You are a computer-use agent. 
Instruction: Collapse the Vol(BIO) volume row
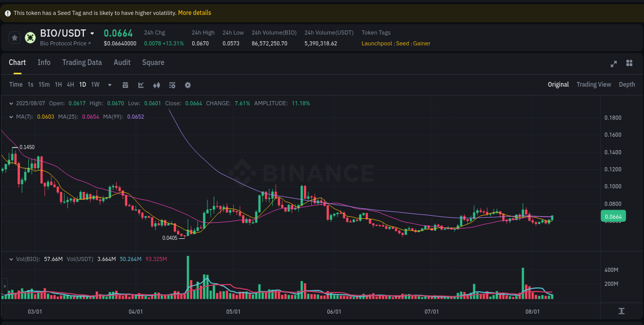pos(11,259)
